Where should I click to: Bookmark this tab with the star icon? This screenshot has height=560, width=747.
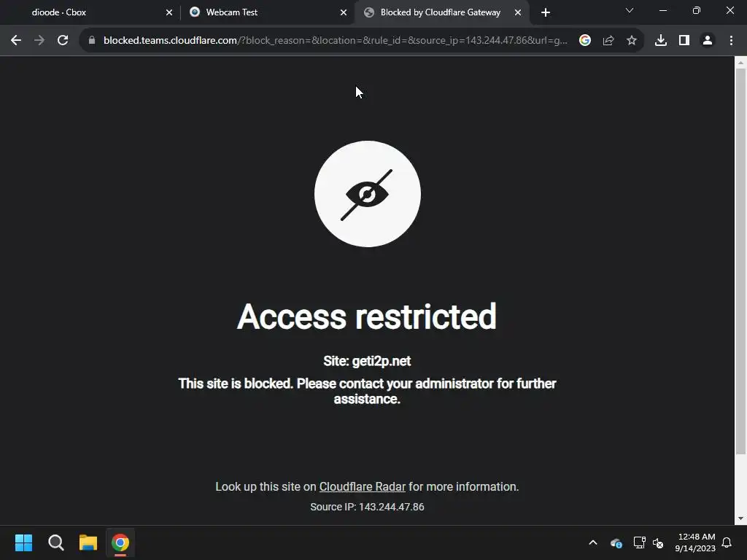point(632,41)
